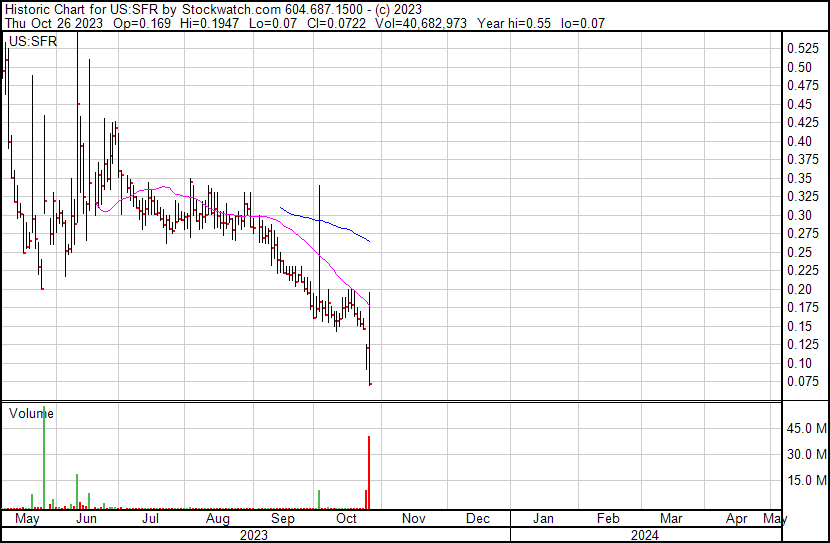Screen dimensions: 830x543
Task: Select the 0.475 price axis label
Action: pyautogui.click(x=803, y=86)
